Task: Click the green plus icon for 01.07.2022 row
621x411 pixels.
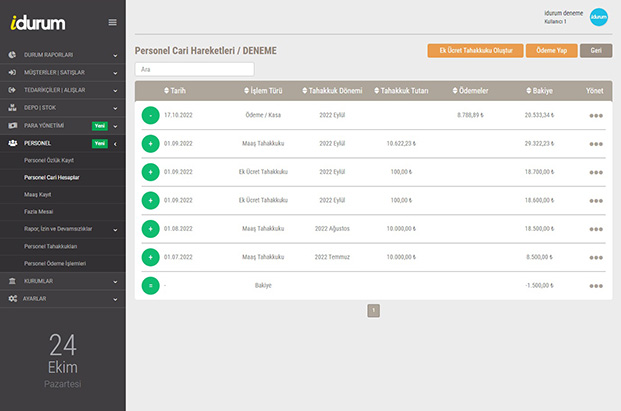Action: coord(150,257)
